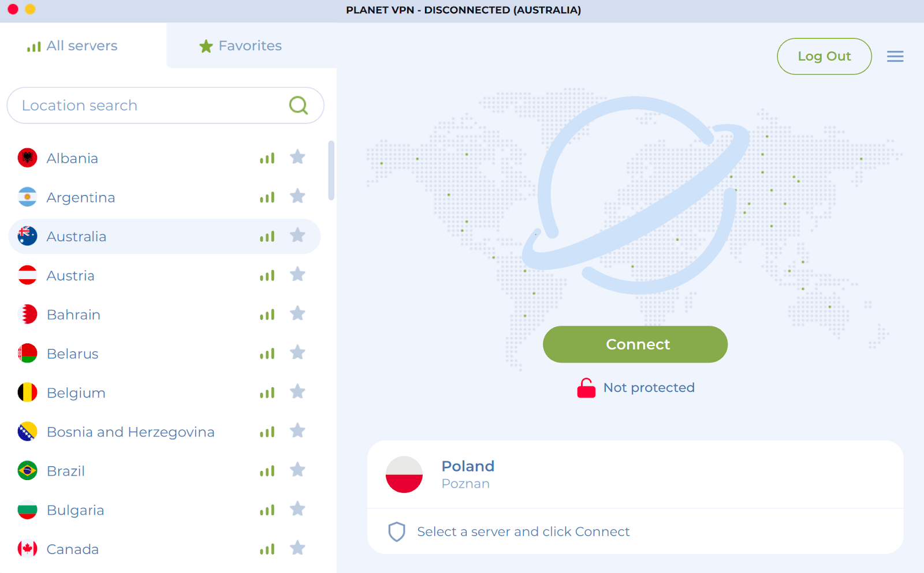This screenshot has height=573, width=924.
Task: Star Brazil as favorite
Action: [297, 470]
